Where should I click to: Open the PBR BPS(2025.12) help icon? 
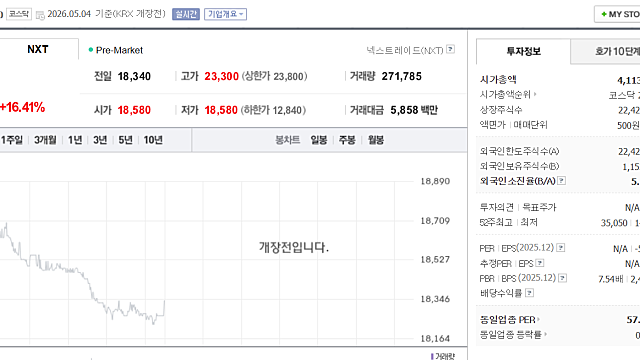point(562,278)
